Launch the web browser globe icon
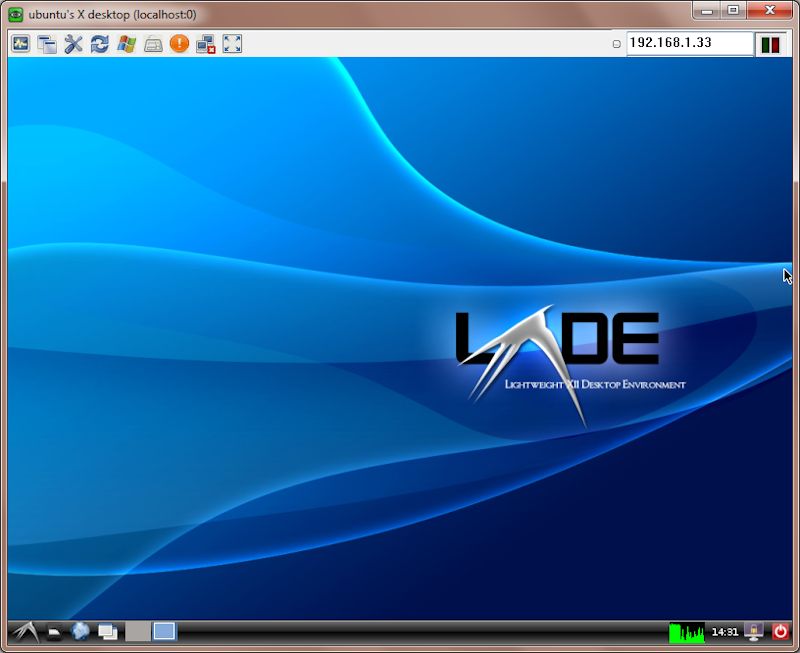The height and width of the screenshot is (653, 800). click(80, 632)
